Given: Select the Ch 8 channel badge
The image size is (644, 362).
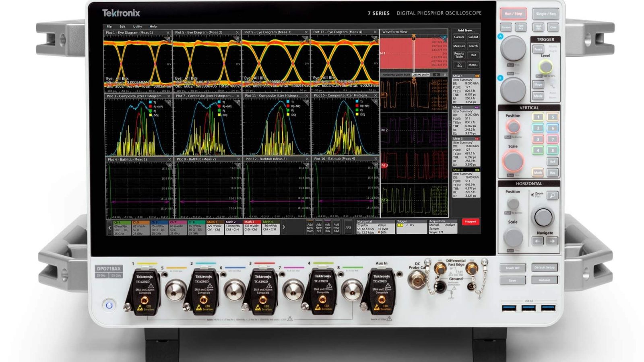Looking at the screenshot, I should coord(196,228).
